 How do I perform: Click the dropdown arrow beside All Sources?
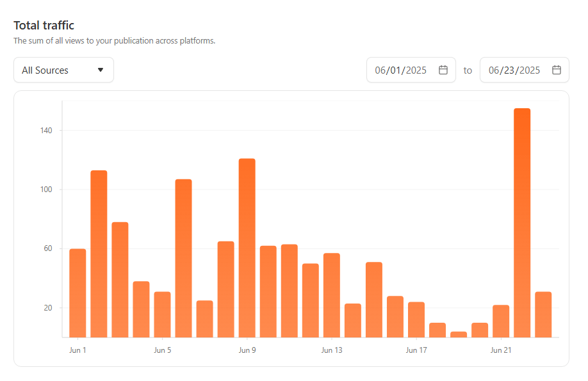pyautogui.click(x=101, y=70)
